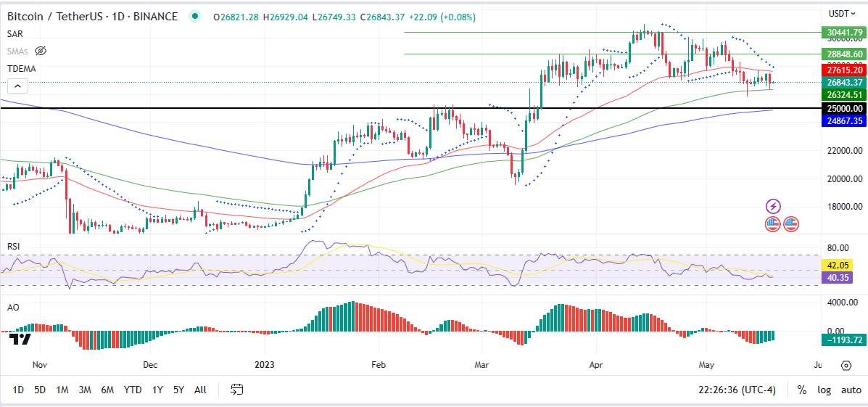Click the right US flag event icon
868x407 pixels.
point(790,224)
